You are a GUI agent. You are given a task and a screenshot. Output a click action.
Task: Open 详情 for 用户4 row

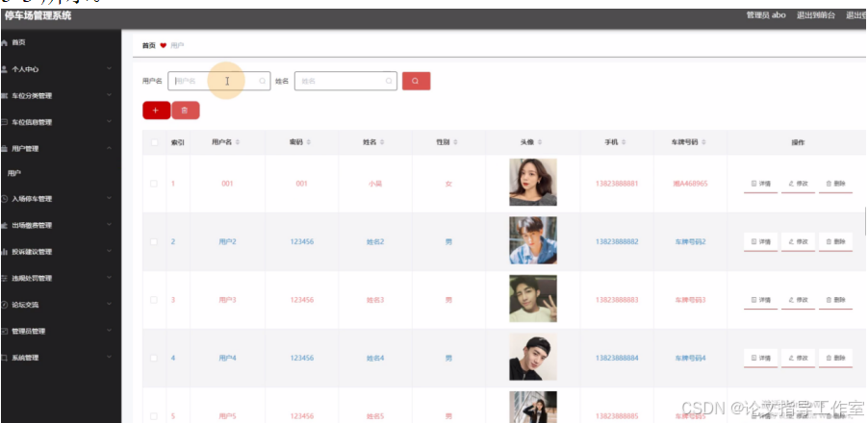(x=760, y=358)
